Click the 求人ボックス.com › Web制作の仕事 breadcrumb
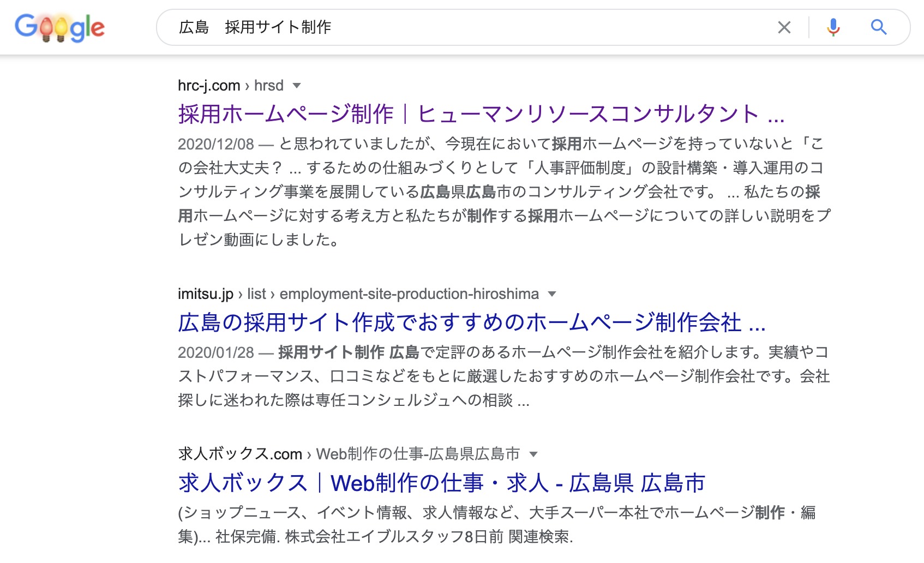 tap(349, 454)
